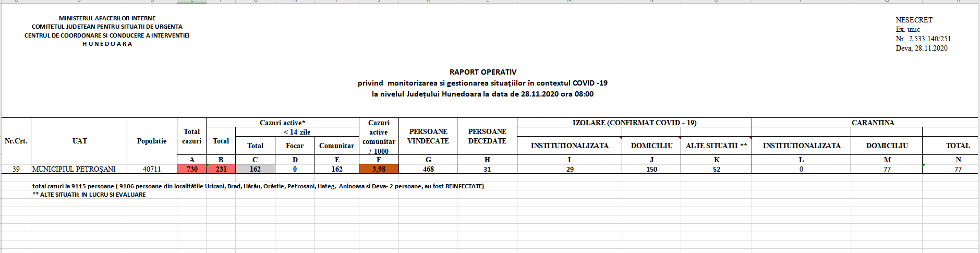This screenshot has width=980, height=253.
Task: Select the 'PERSOANE VINDECATE' header
Action: tap(428, 136)
